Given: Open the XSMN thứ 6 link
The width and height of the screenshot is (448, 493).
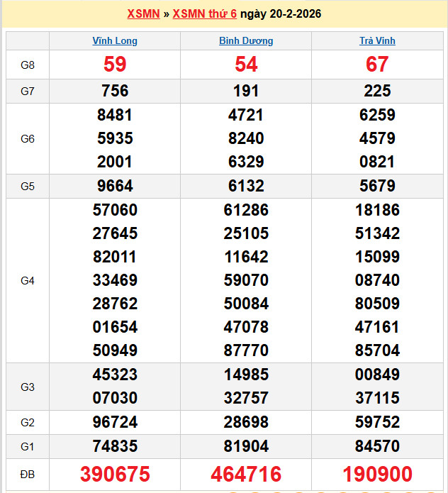Looking at the screenshot, I should click(205, 14).
